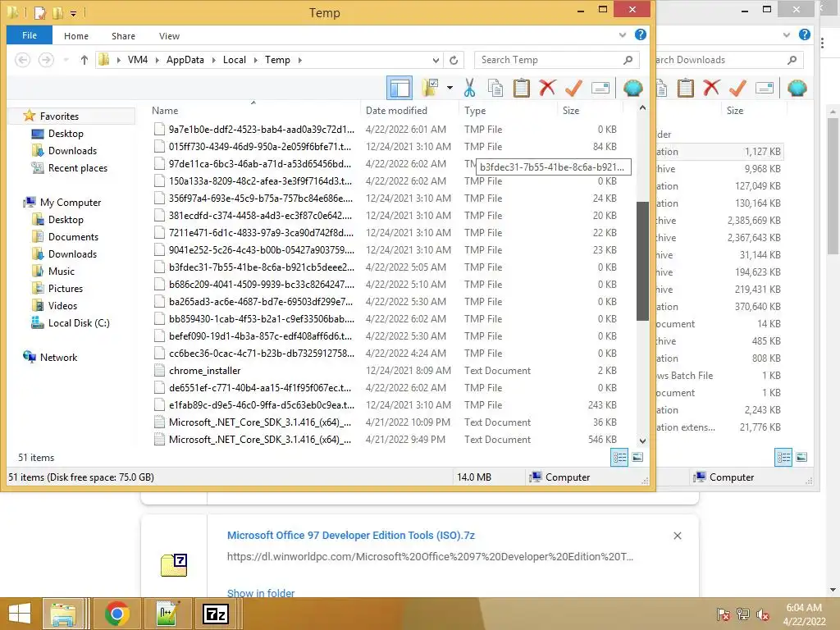
Task: Expand the ribbon in Temp window
Action: (x=622, y=34)
